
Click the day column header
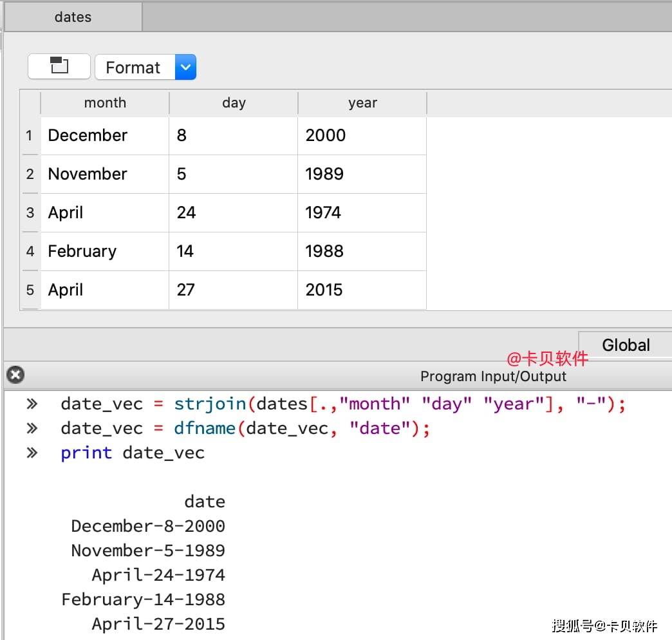234,103
